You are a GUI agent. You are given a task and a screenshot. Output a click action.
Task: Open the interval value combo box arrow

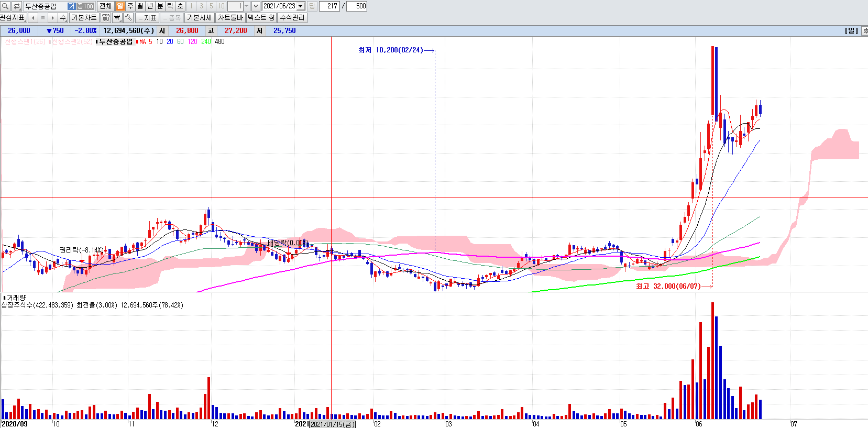click(247, 6)
